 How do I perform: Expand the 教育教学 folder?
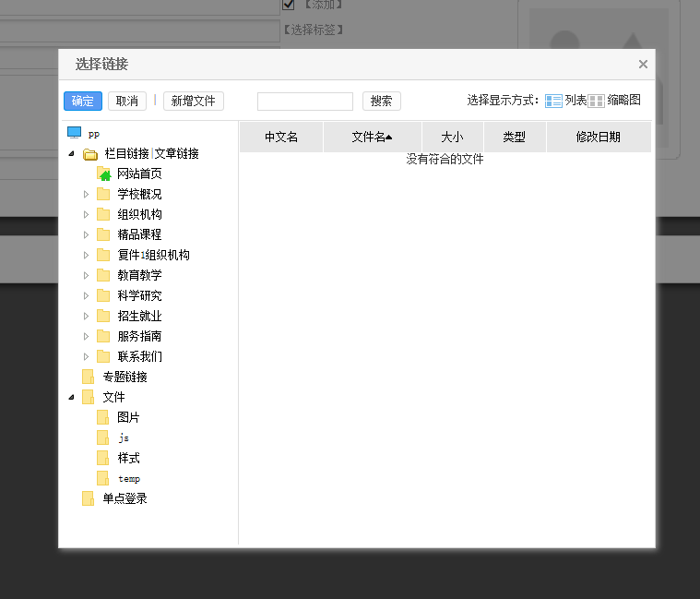[86, 276]
